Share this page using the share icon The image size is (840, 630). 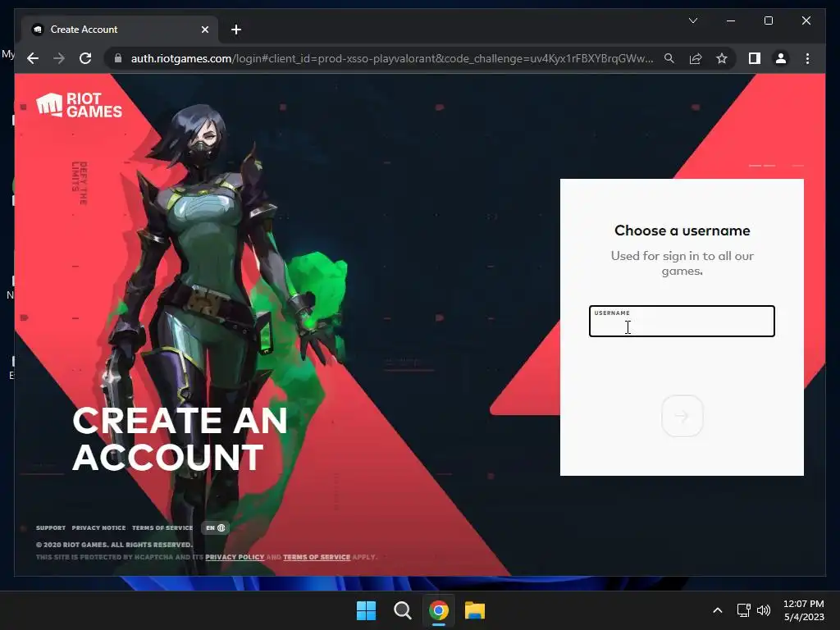pyautogui.click(x=696, y=58)
